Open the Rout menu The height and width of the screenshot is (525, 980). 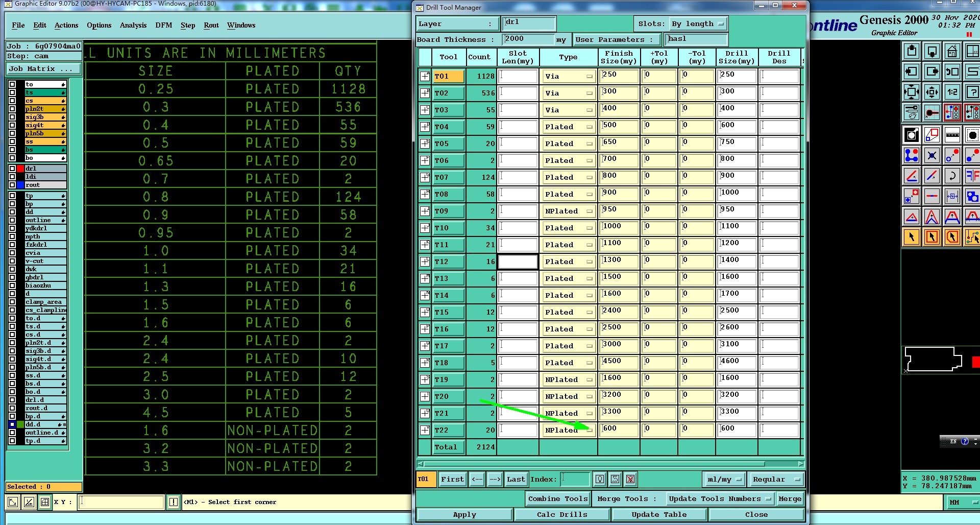(211, 25)
